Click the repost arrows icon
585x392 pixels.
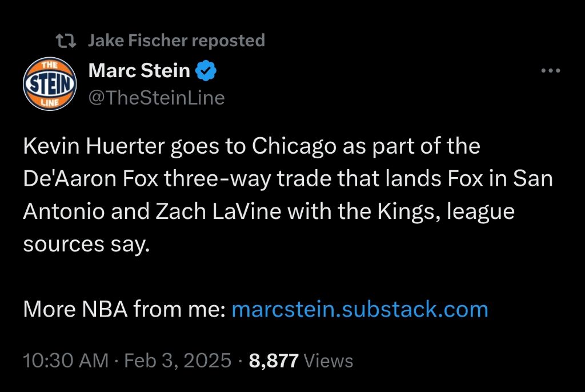66,41
